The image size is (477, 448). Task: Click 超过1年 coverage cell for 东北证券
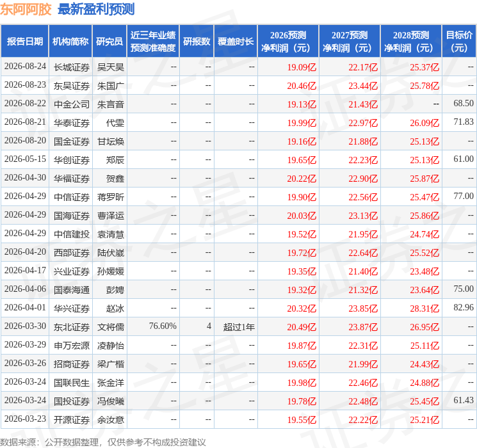tap(239, 327)
